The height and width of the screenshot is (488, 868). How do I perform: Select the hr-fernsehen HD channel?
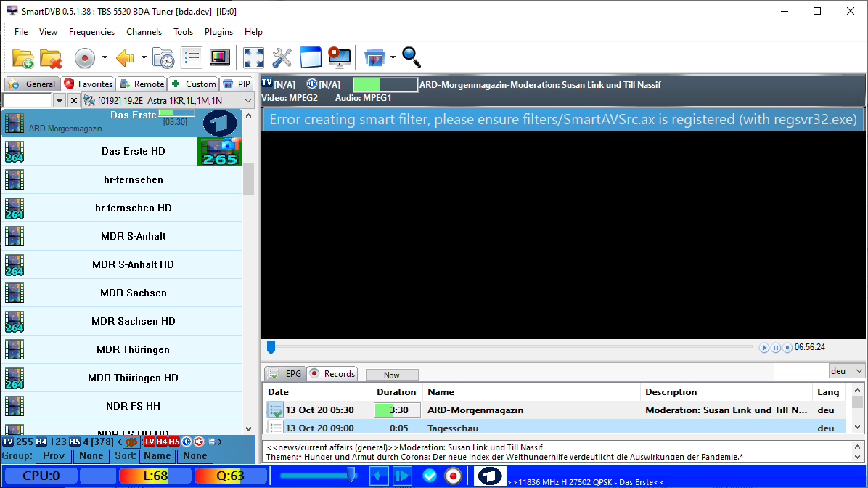pos(123,208)
